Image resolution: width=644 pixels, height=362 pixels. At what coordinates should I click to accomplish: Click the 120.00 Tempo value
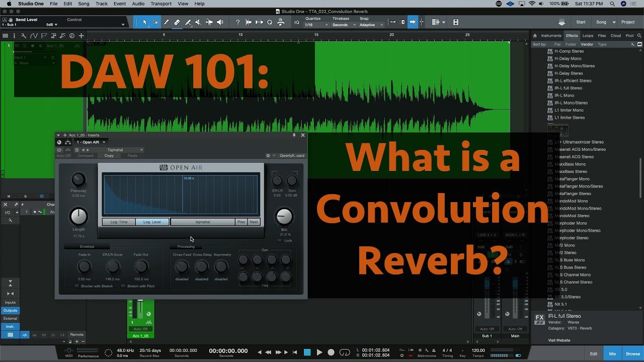point(478,350)
